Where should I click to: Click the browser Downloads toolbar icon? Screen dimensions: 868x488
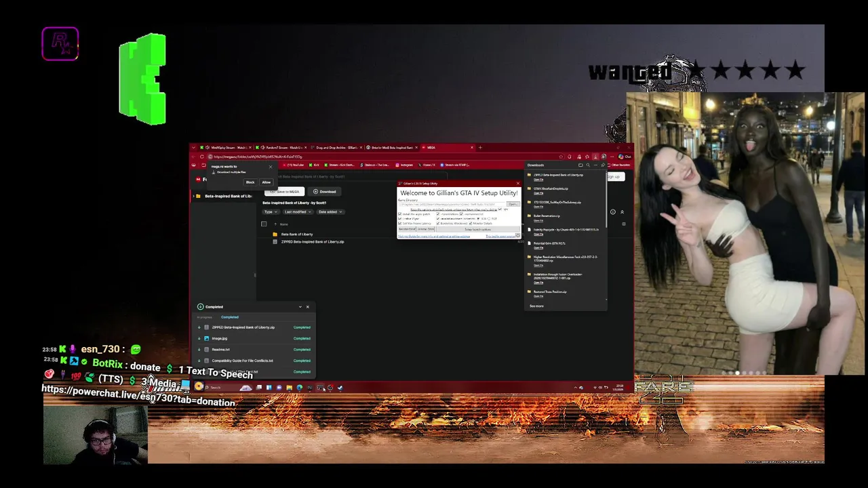595,157
